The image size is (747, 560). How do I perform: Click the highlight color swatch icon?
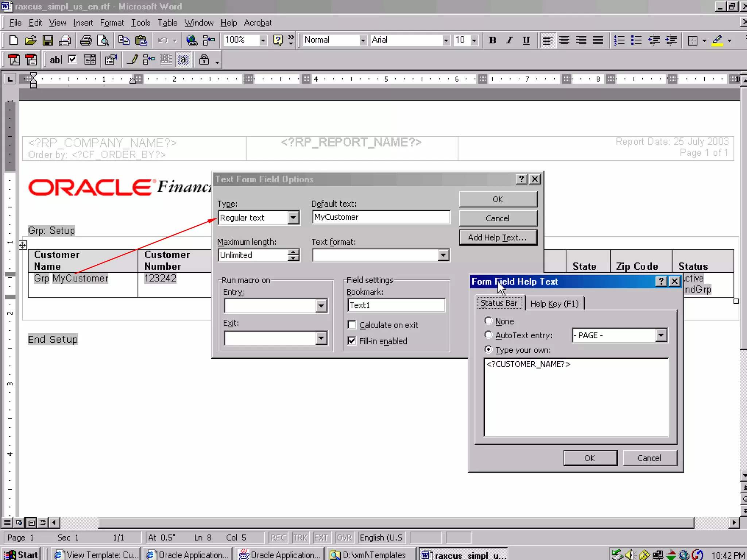coord(717,40)
